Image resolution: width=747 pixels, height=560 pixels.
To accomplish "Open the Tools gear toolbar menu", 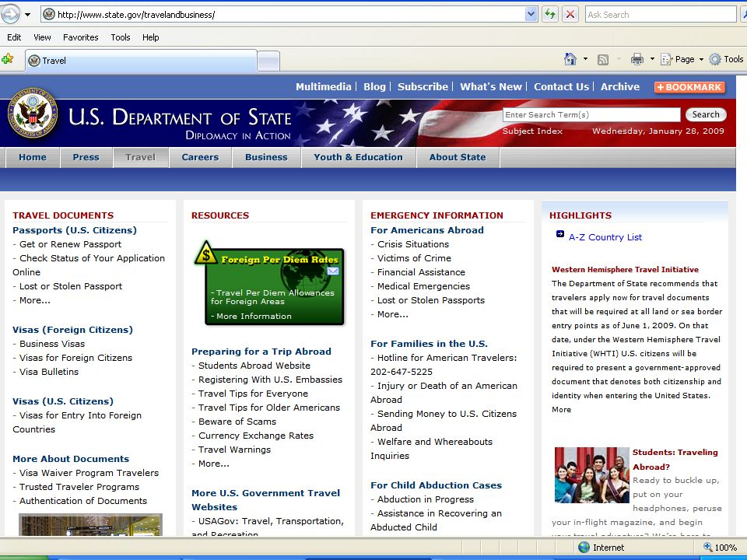I will (x=726, y=59).
